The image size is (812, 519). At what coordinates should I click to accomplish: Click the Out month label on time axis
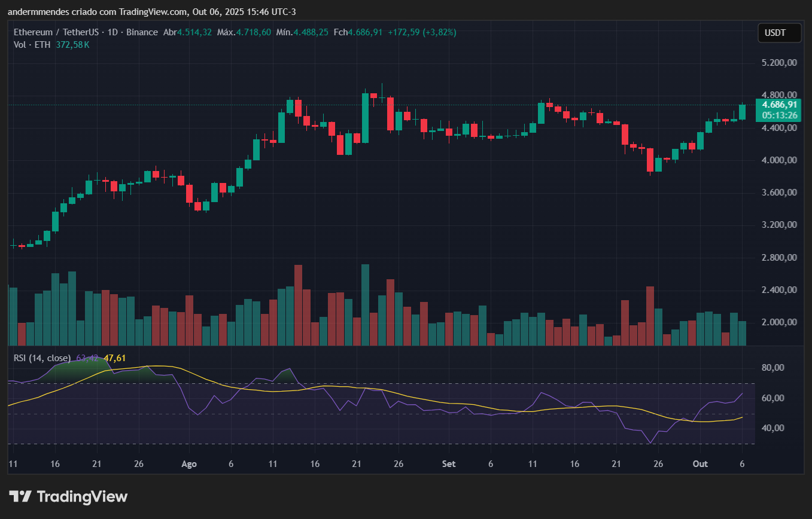click(x=700, y=464)
